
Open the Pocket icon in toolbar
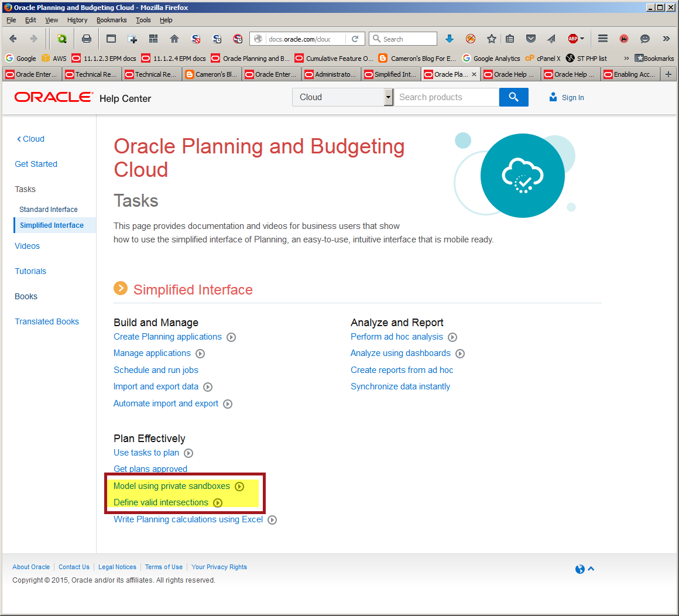[x=531, y=39]
